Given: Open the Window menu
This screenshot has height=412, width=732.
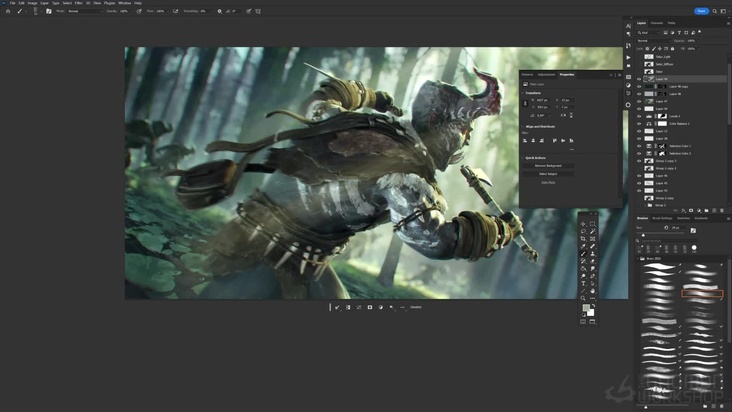Looking at the screenshot, I should [x=125, y=3].
